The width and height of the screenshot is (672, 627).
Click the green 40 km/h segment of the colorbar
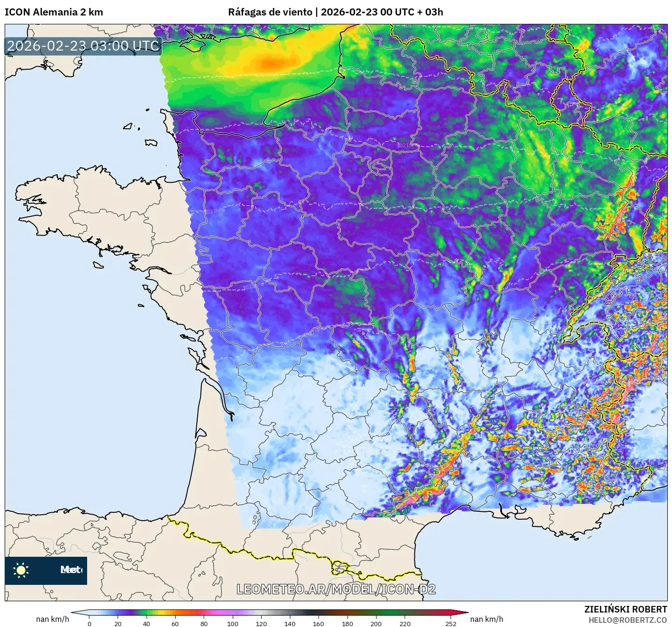(x=147, y=612)
